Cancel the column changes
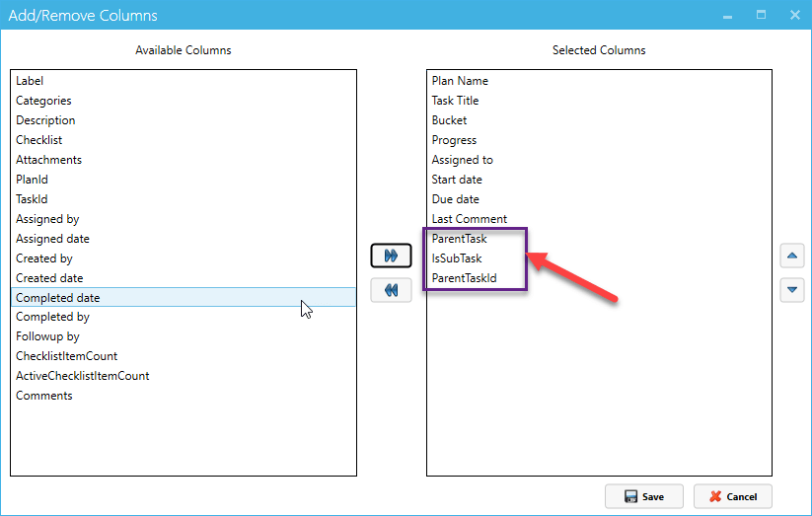This screenshot has height=516, width=812. tap(733, 496)
